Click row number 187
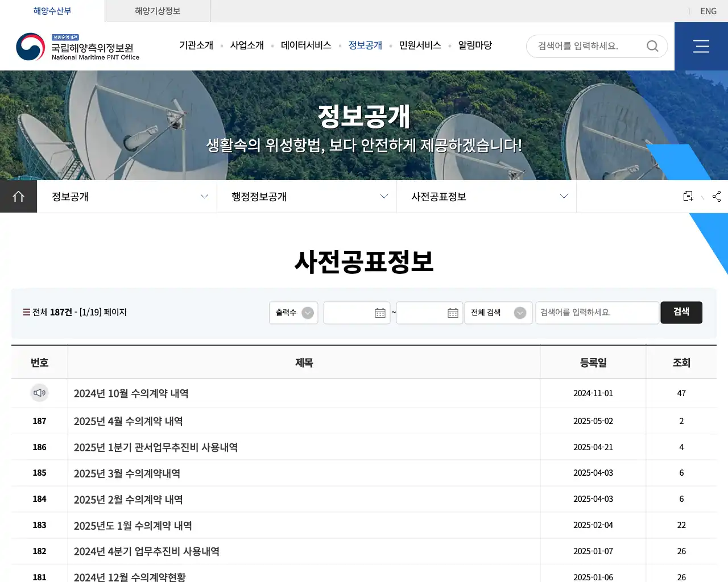The height and width of the screenshot is (582, 728). (x=39, y=421)
